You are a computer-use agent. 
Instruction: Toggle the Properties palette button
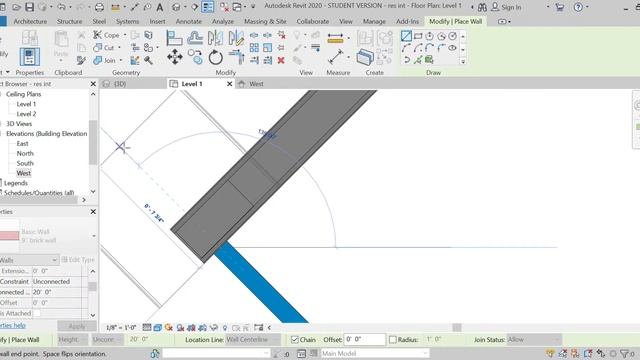[30, 57]
